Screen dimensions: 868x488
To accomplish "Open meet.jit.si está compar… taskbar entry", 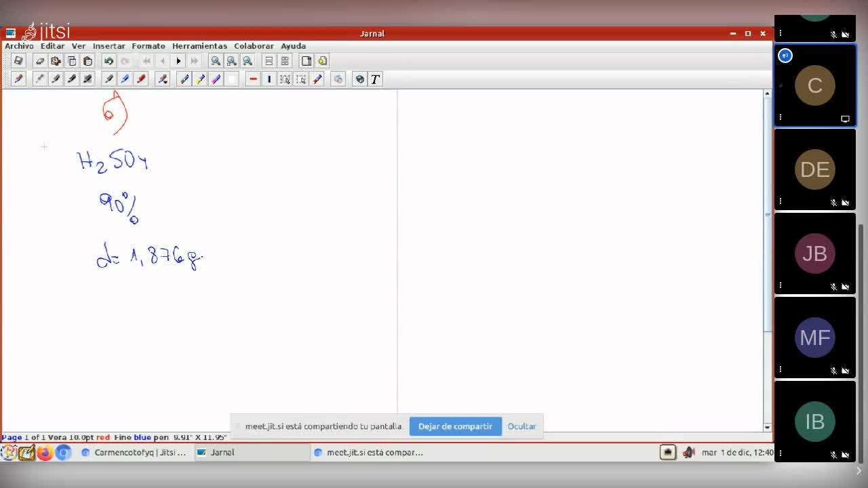I will click(x=368, y=452).
